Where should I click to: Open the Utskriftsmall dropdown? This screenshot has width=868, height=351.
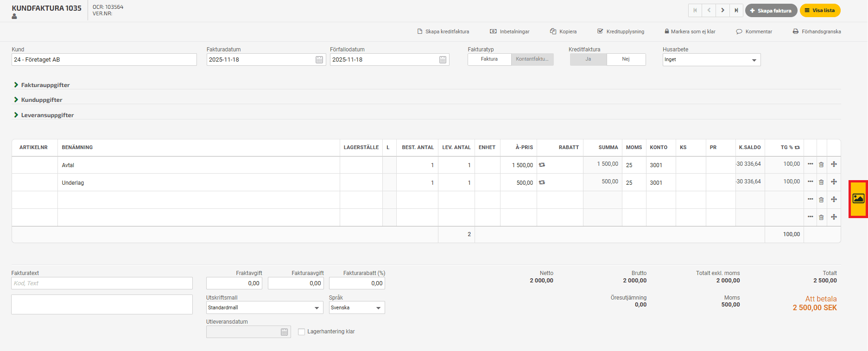264,307
